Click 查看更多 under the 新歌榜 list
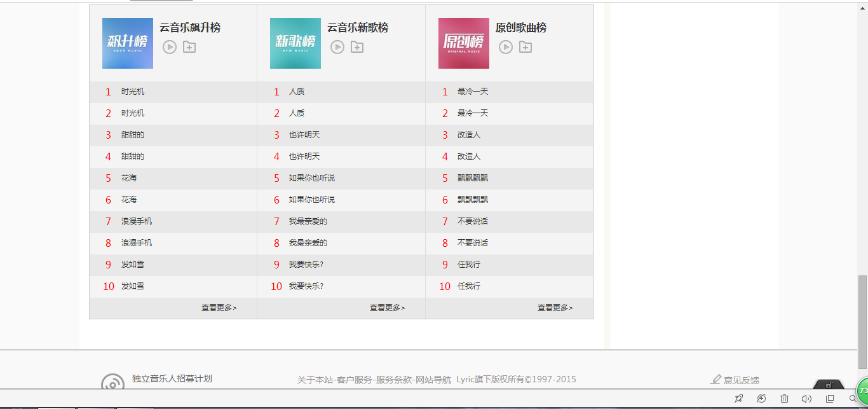The height and width of the screenshot is (409, 868). coord(387,308)
